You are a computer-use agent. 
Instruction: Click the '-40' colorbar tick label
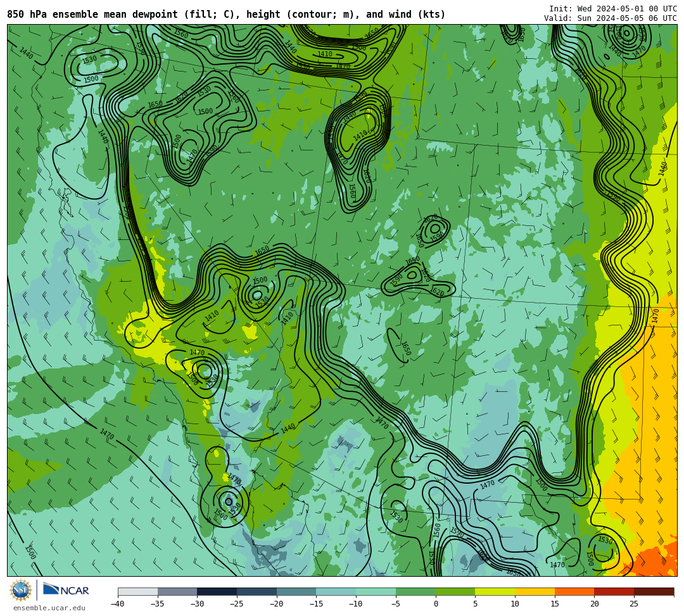118,604
